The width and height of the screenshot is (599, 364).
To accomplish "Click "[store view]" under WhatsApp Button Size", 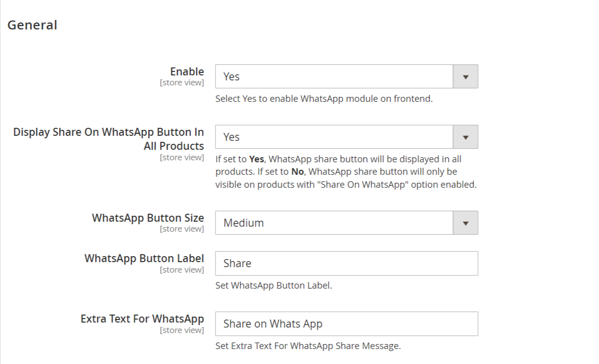I will pyautogui.click(x=182, y=229).
